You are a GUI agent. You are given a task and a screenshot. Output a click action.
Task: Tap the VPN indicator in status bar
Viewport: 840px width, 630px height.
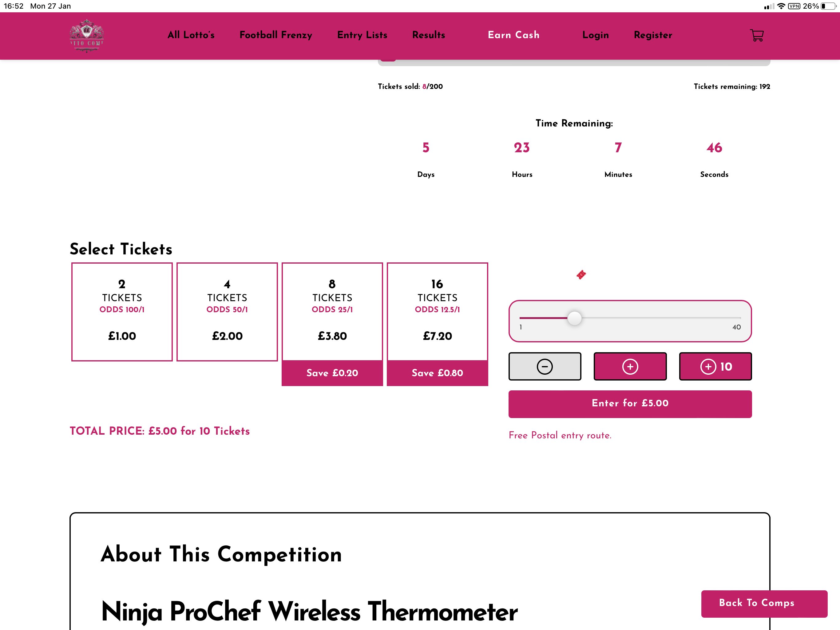pos(794,6)
